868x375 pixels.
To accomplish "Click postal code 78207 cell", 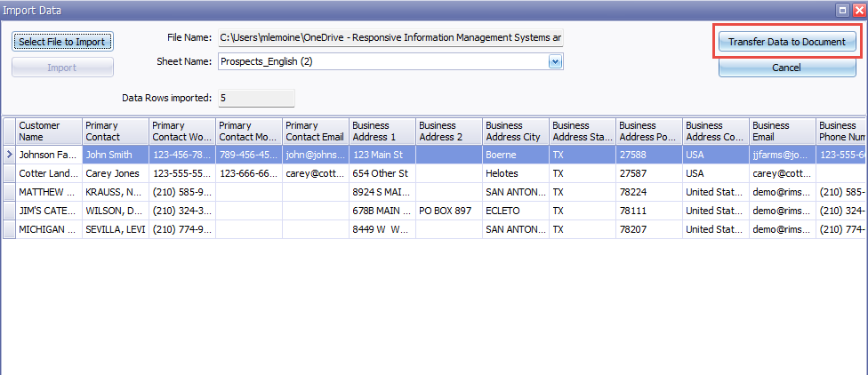I will point(649,229).
